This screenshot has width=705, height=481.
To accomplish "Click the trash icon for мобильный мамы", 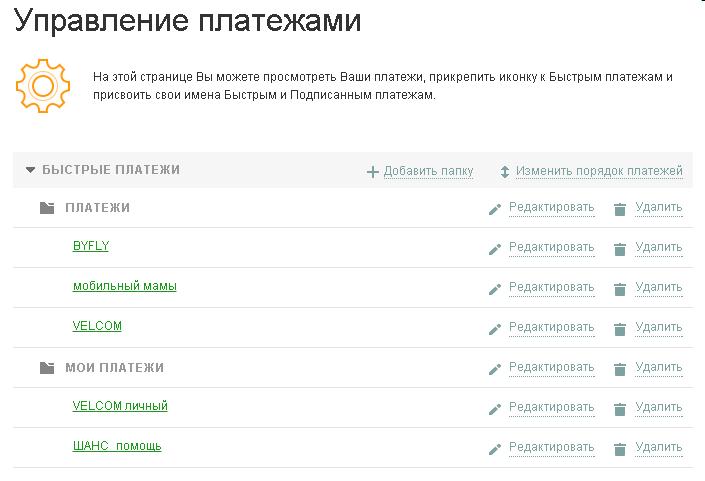I will click(620, 289).
